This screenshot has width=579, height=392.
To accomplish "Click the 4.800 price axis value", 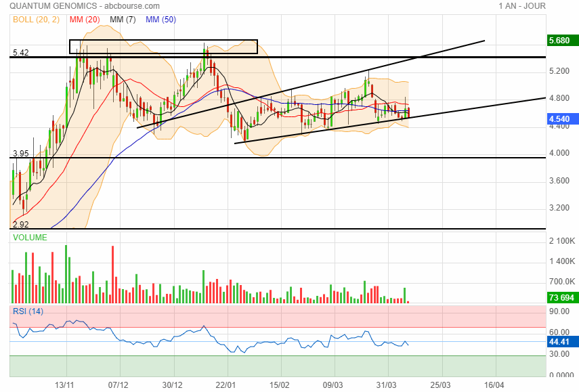I will tap(559, 98).
